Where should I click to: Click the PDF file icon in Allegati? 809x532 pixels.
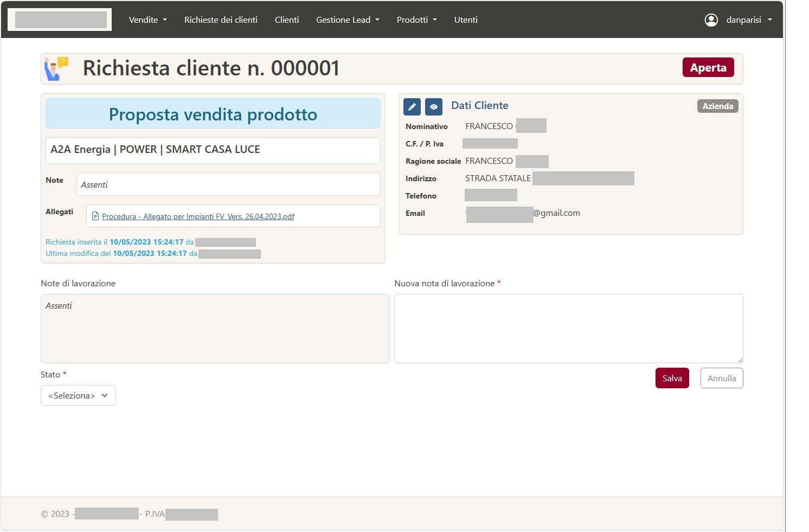coord(95,216)
